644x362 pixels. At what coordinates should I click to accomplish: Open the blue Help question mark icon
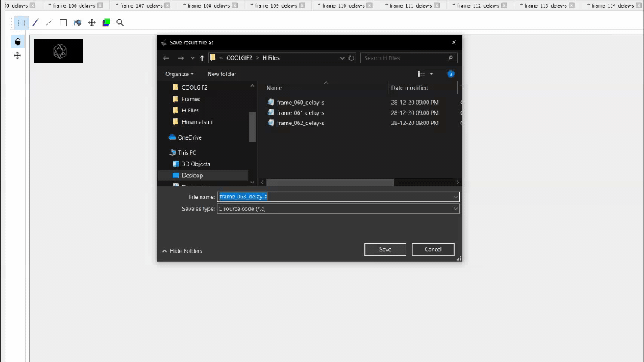(451, 74)
